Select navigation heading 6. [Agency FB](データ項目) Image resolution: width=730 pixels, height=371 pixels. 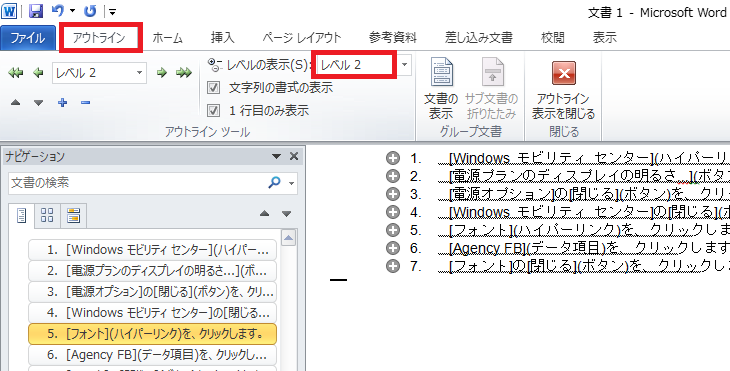point(152,355)
